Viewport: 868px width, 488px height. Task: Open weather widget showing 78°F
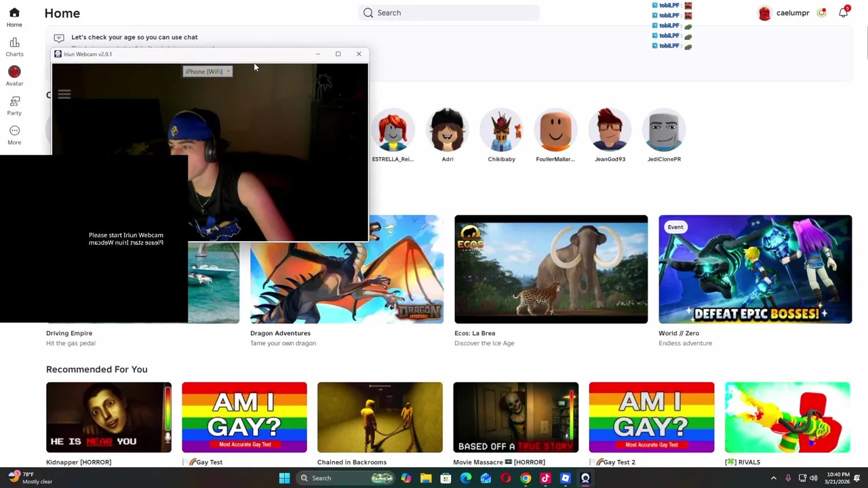[31, 478]
